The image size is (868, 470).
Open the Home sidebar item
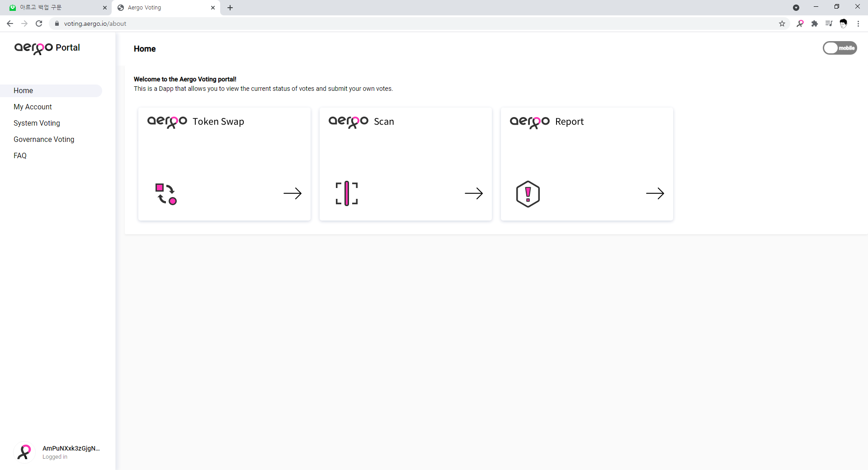[51, 90]
